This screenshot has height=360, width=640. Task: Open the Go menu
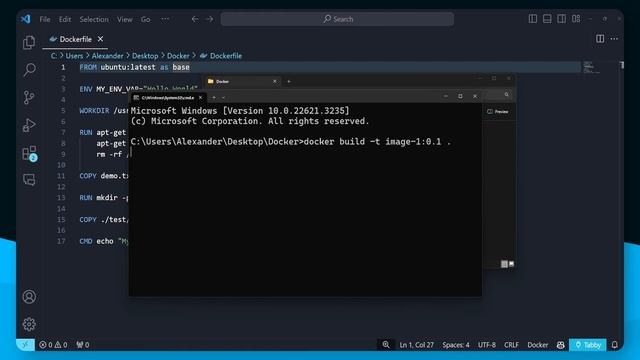(145, 19)
